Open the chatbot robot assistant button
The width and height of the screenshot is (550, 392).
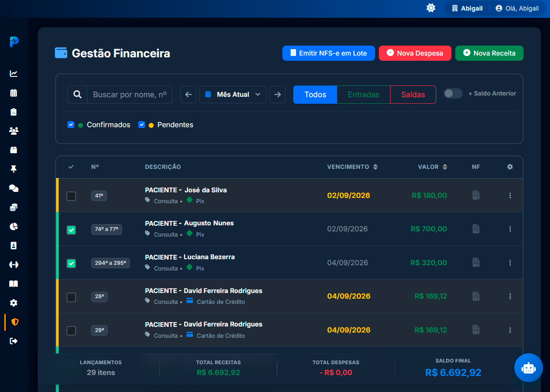[x=529, y=368]
